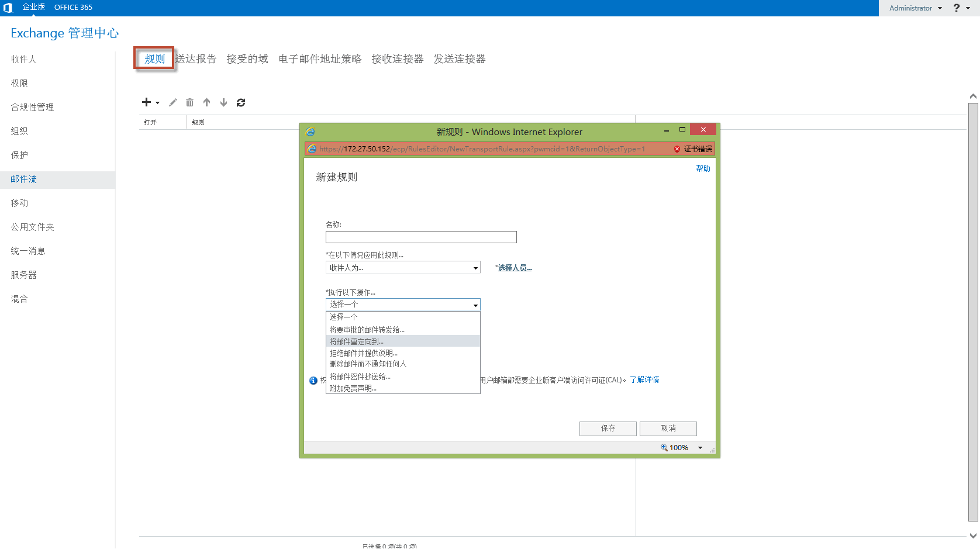Open the 收件人为... condition dropdown
This screenshot has width=980, height=556.
pos(403,268)
